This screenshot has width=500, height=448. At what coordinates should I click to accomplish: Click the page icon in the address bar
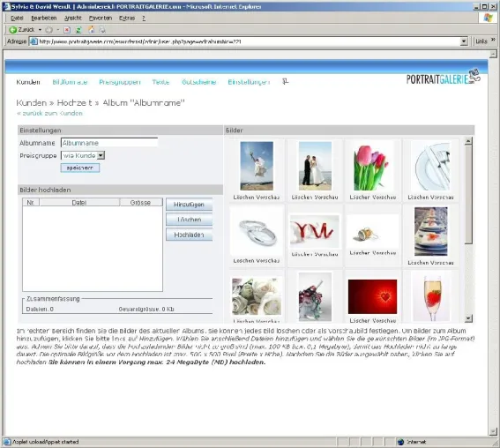click(34, 41)
